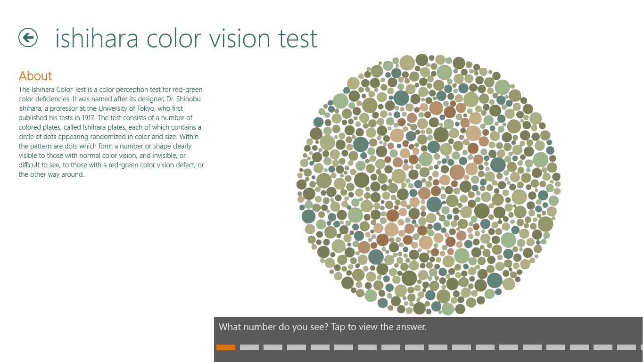
Task: Click the 'ishihara color vision test' title
Action: click(186, 38)
